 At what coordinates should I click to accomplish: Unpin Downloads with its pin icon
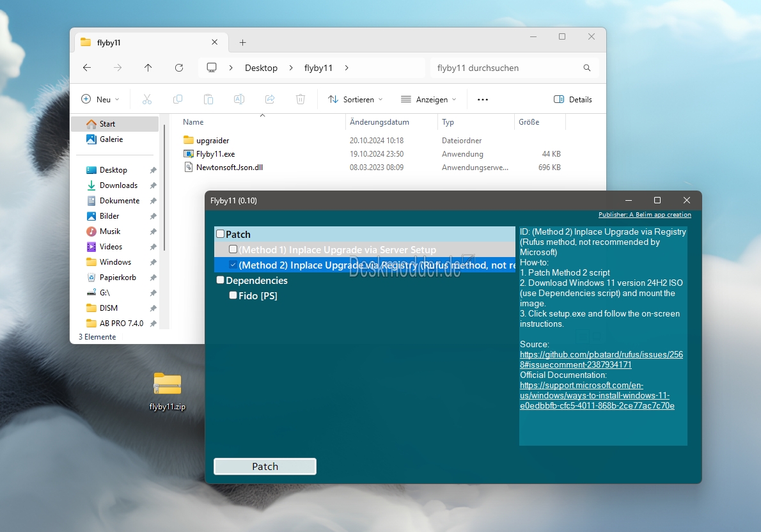click(x=153, y=185)
